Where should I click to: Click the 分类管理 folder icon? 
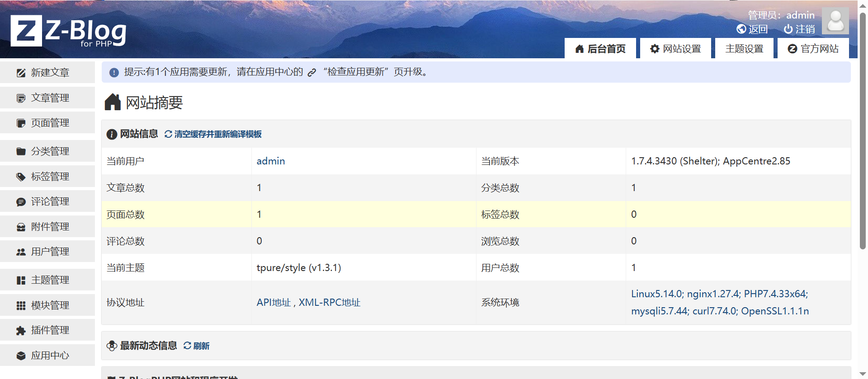point(21,151)
